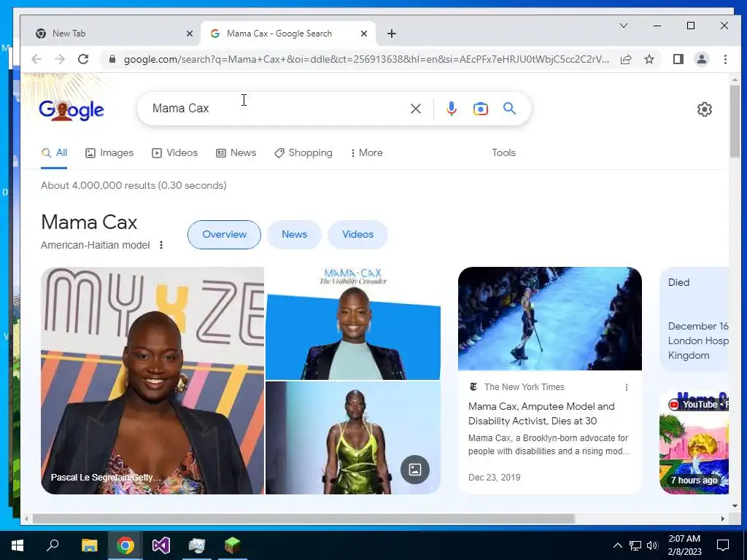747x560 pixels.
Task: Open the Chrome side panel
Action: (x=678, y=59)
